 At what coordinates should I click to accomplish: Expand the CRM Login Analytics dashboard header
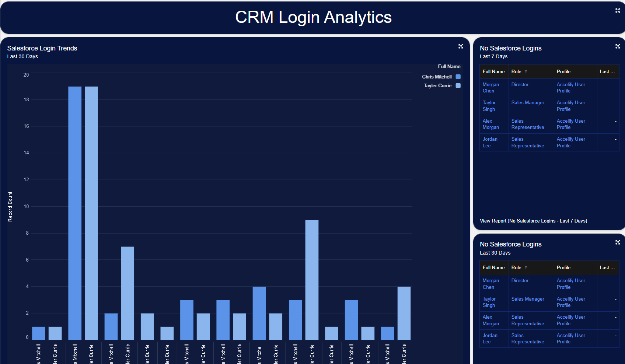618,11
